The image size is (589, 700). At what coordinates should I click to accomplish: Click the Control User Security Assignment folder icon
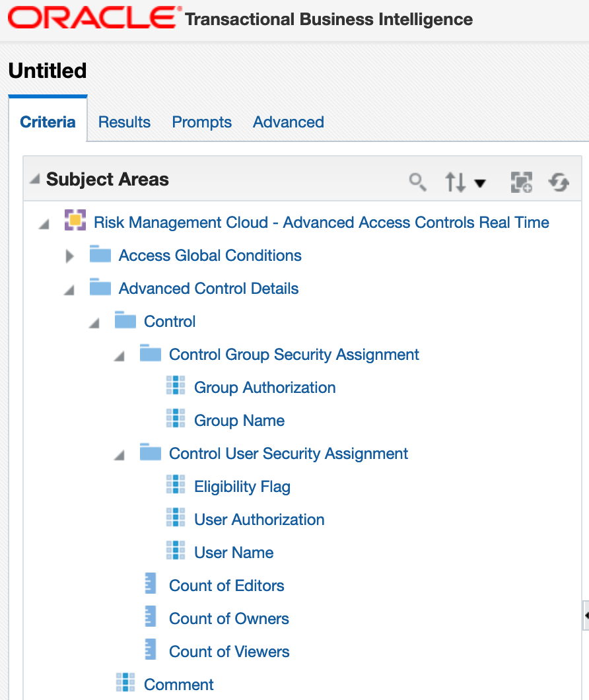150,452
